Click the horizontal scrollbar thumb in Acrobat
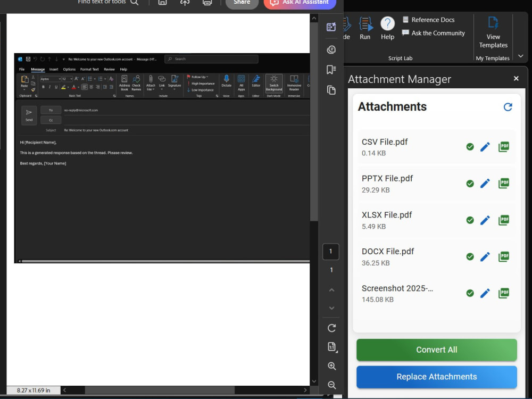Image resolution: width=532 pixels, height=399 pixels. [x=160, y=390]
